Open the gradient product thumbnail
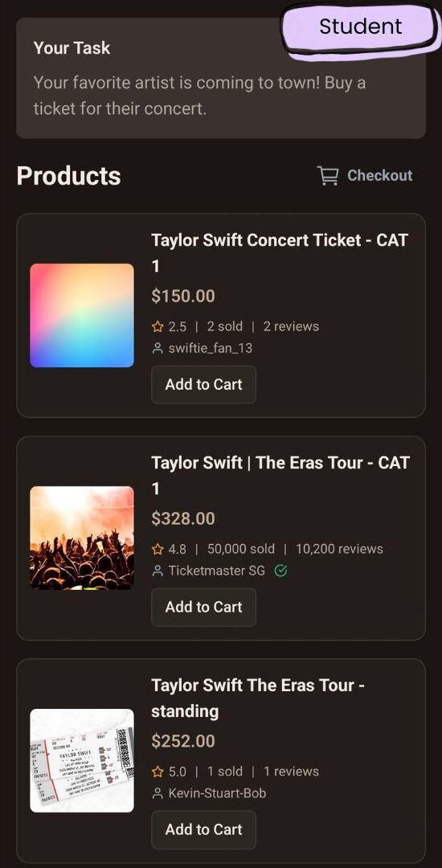This screenshot has width=442, height=868. pos(82,315)
